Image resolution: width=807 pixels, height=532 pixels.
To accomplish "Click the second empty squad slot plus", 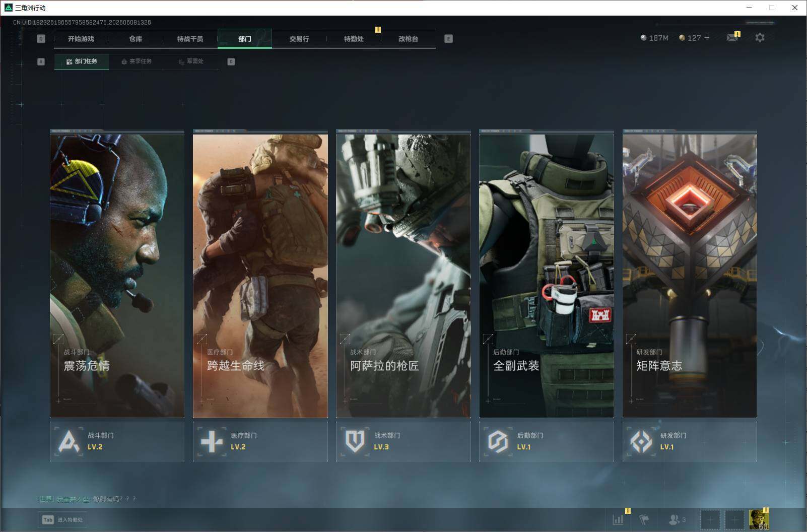I will click(x=734, y=519).
